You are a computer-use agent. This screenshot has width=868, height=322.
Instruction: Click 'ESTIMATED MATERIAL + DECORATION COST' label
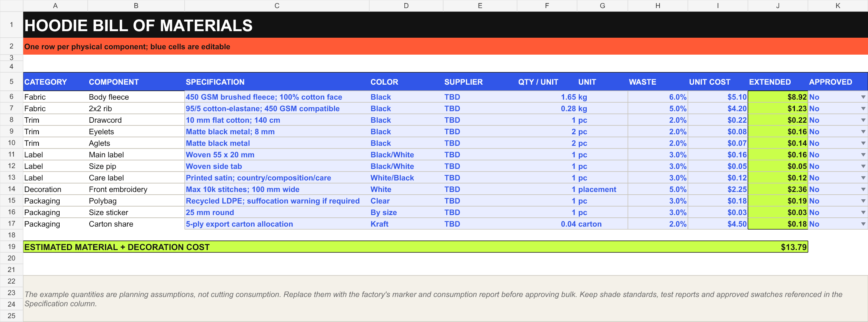tap(117, 247)
